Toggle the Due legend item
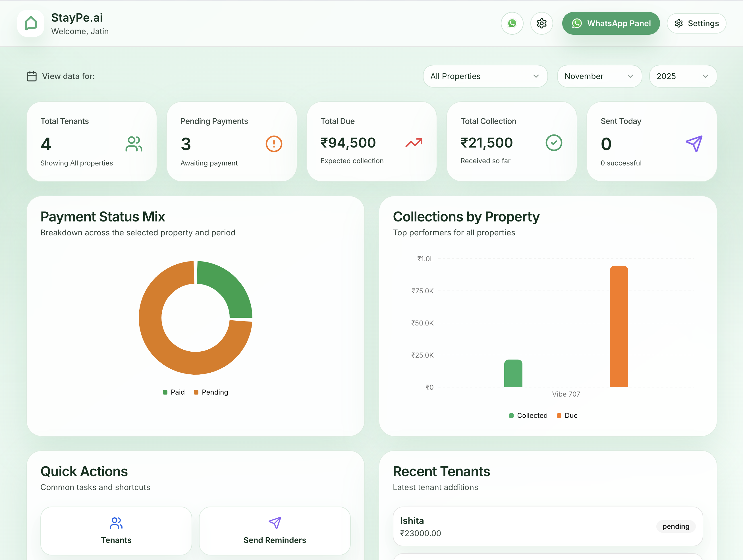 click(567, 416)
